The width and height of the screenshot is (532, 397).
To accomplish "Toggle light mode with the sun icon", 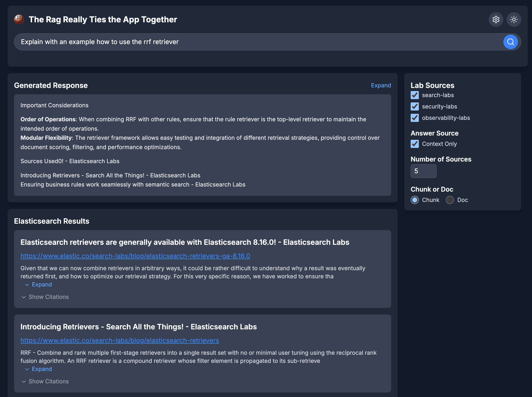I will 514,20.
